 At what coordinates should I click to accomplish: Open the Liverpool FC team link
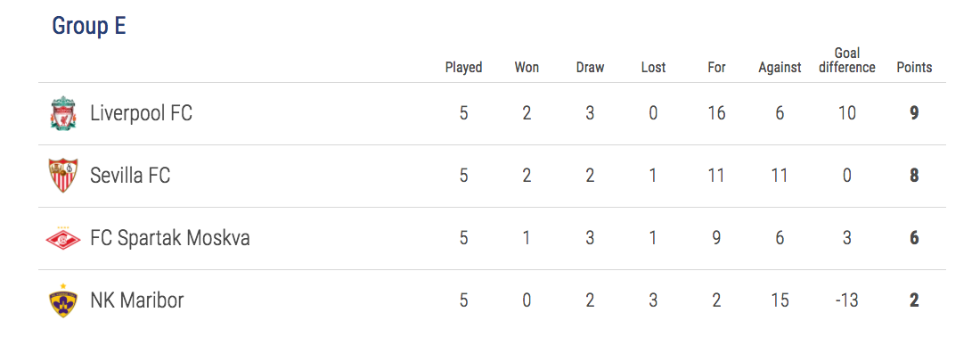pos(142,113)
